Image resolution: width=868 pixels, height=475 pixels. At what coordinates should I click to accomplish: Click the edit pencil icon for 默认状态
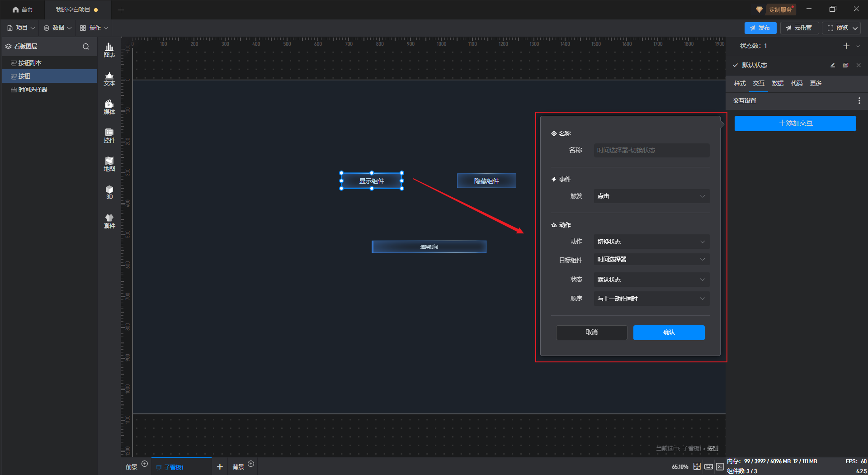(832, 65)
